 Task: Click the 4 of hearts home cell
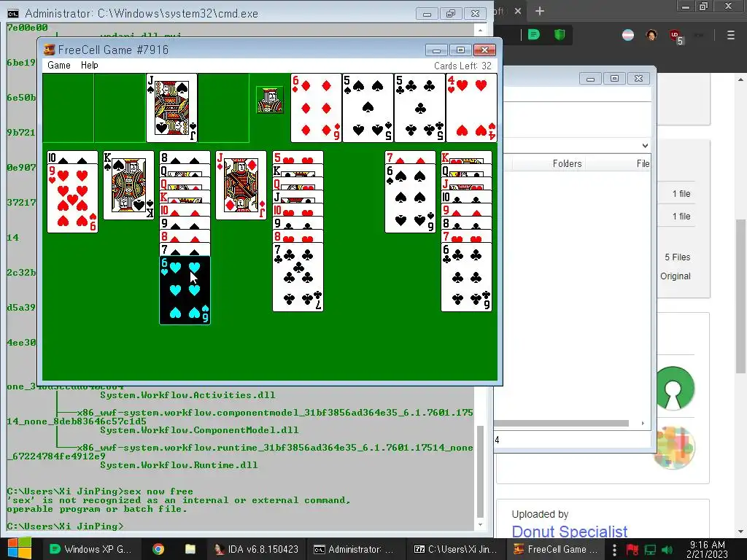(x=472, y=108)
